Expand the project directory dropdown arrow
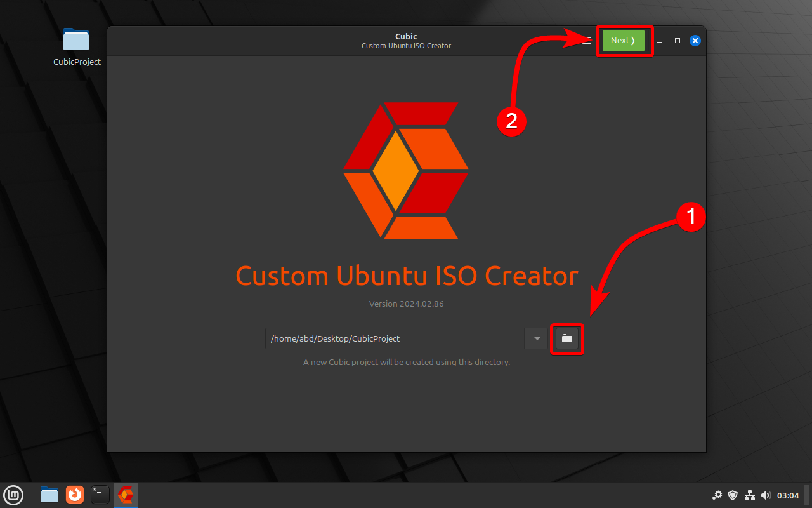Viewport: 812px width, 508px height. pyautogui.click(x=537, y=338)
